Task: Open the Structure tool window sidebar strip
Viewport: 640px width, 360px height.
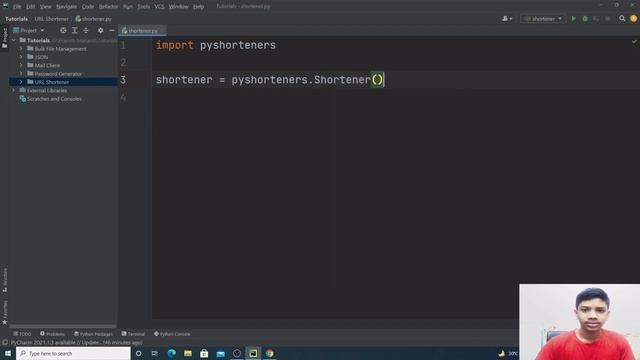Action: click(x=4, y=280)
